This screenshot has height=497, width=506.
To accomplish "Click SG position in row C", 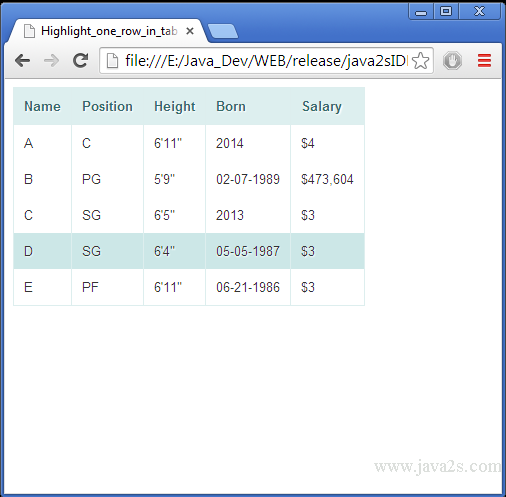I will point(107,215).
